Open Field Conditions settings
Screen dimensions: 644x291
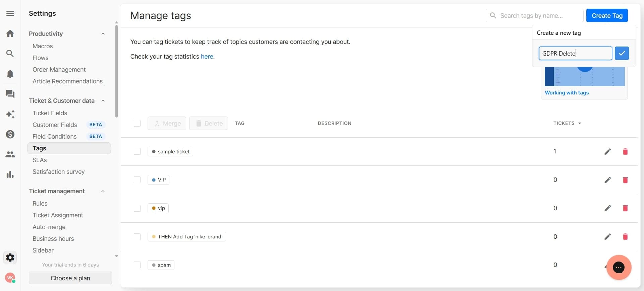pos(54,137)
